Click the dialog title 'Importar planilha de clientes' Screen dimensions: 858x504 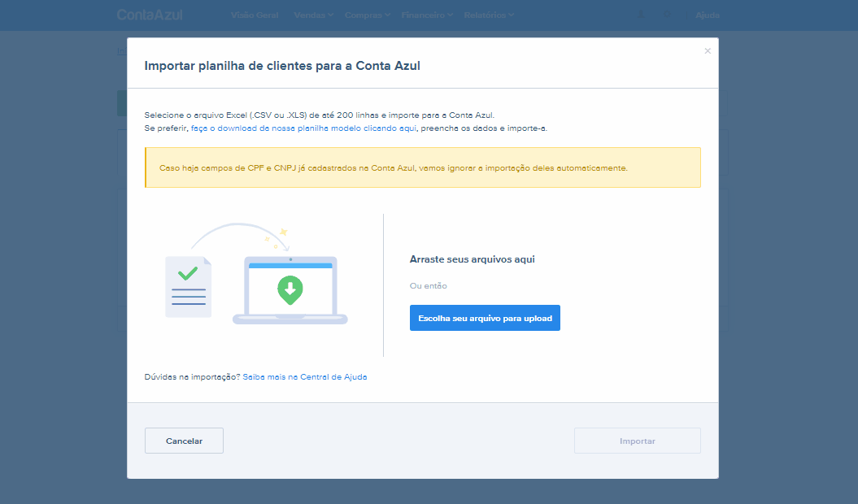point(282,66)
